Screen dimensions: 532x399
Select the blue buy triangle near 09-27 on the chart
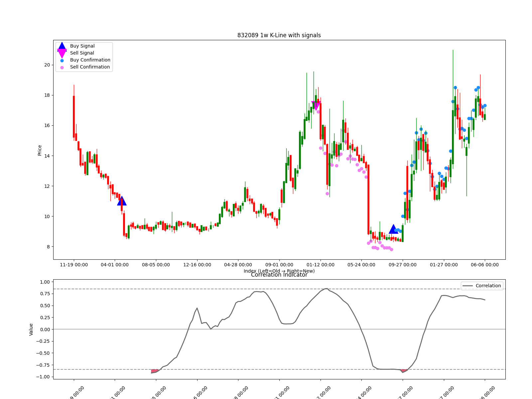point(393,229)
